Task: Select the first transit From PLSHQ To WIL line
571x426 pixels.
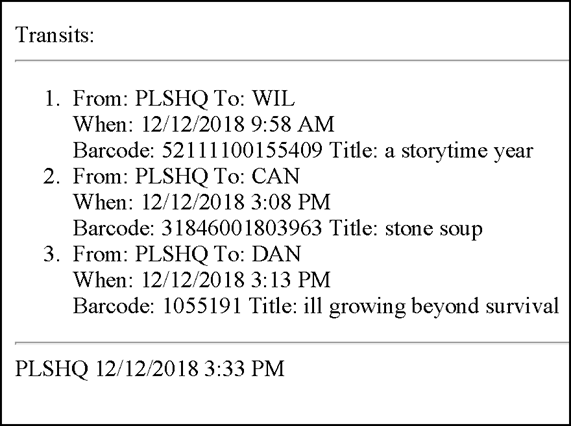Action: point(184,98)
